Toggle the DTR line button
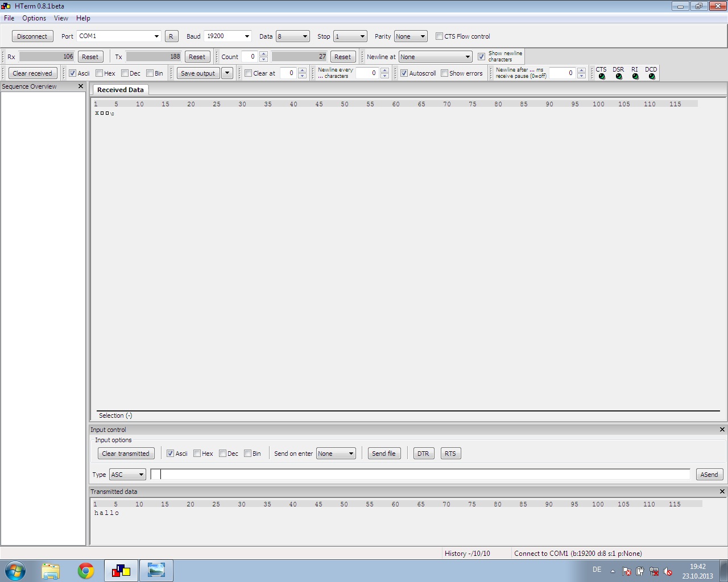This screenshot has width=728, height=582. pyautogui.click(x=423, y=454)
